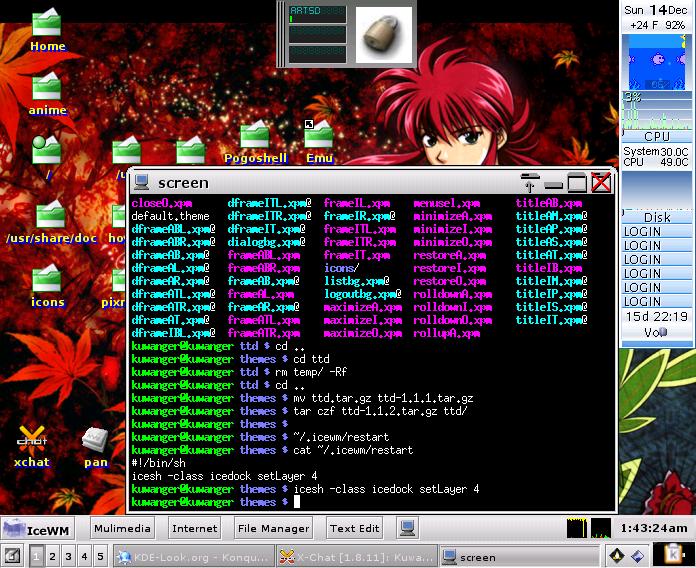Viewport: 696px width, 568px height.
Task: Click logoutbg.xpm@ in terminal listing
Action: (363, 294)
